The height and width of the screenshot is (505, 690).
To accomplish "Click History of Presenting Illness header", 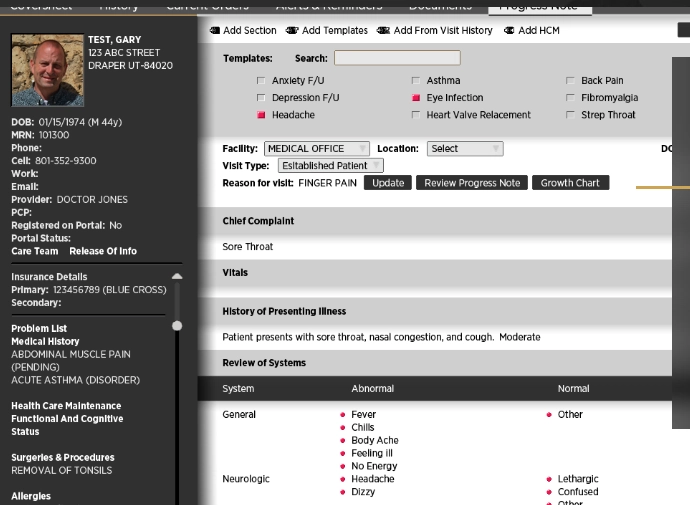I will coord(284,311).
